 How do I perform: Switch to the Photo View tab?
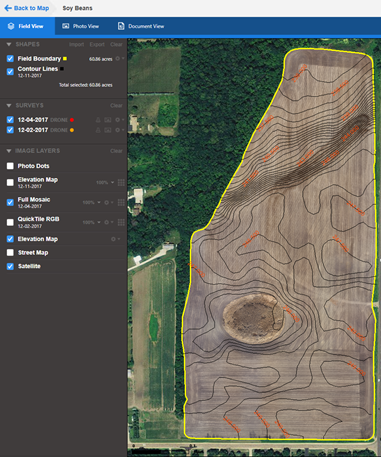[81, 26]
